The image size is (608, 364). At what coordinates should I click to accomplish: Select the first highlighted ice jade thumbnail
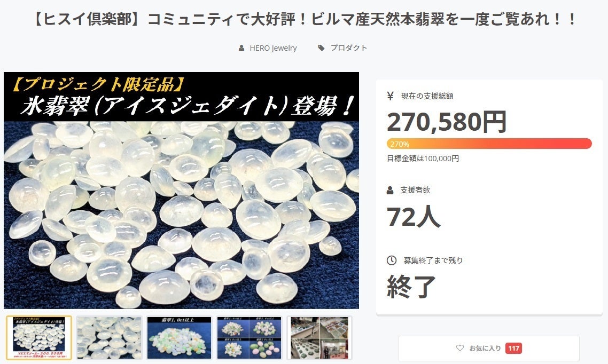click(x=39, y=338)
